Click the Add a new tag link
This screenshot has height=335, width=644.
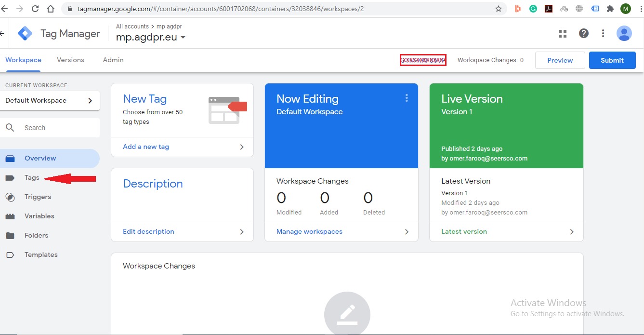tap(146, 147)
